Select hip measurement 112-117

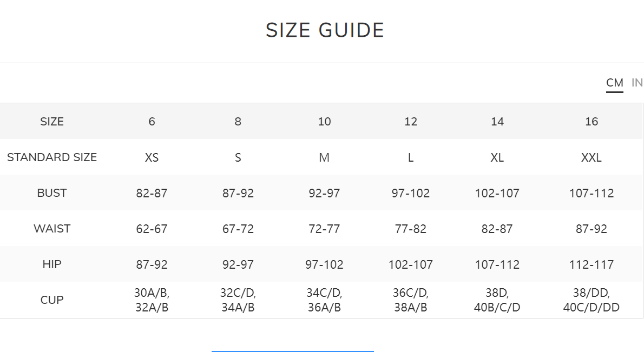pos(592,264)
